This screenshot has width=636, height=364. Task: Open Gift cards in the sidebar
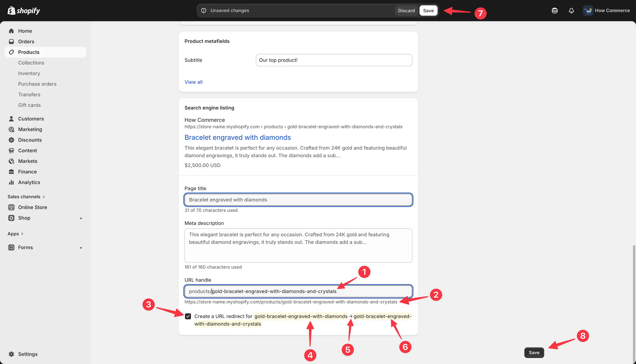coord(29,105)
